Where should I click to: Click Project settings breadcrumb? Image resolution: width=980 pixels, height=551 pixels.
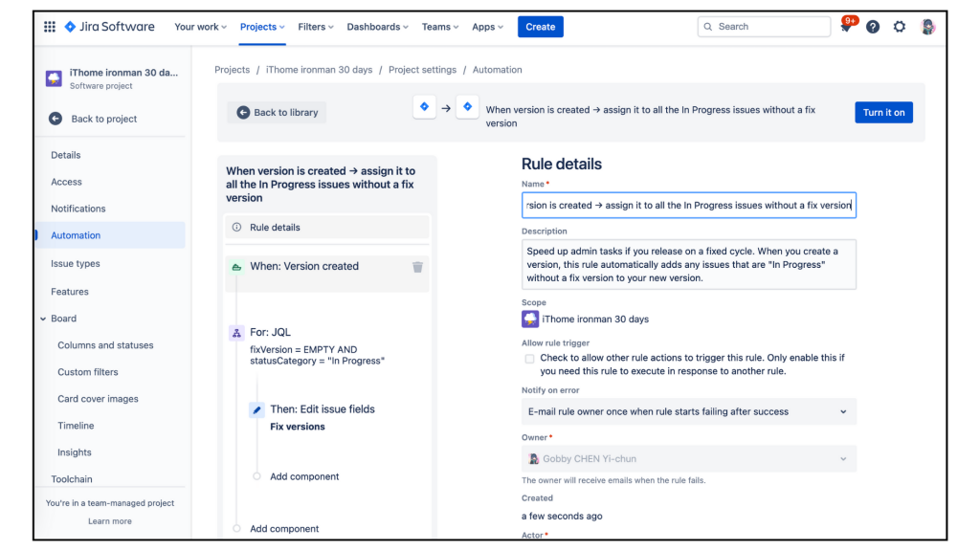pos(422,70)
